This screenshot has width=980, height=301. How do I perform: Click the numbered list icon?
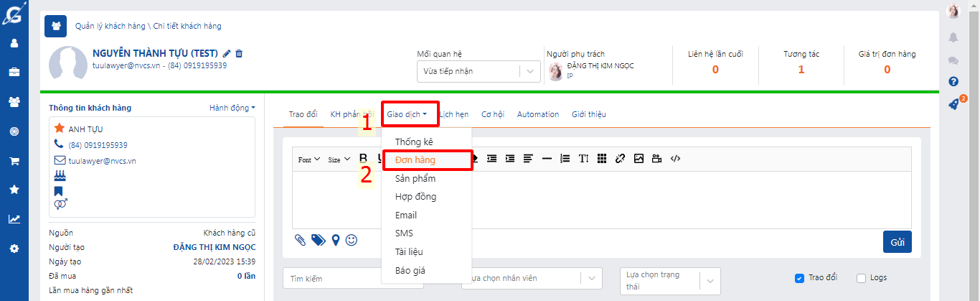click(x=565, y=159)
